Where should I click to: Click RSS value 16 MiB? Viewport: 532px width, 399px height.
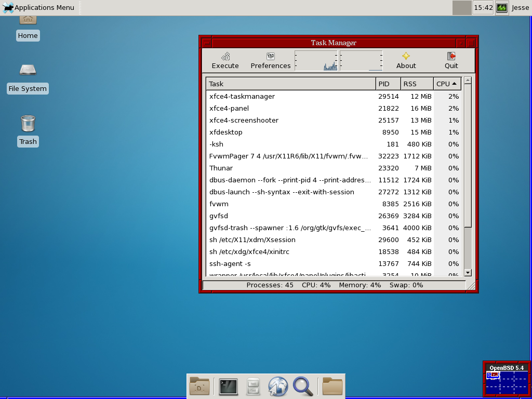tap(421, 108)
